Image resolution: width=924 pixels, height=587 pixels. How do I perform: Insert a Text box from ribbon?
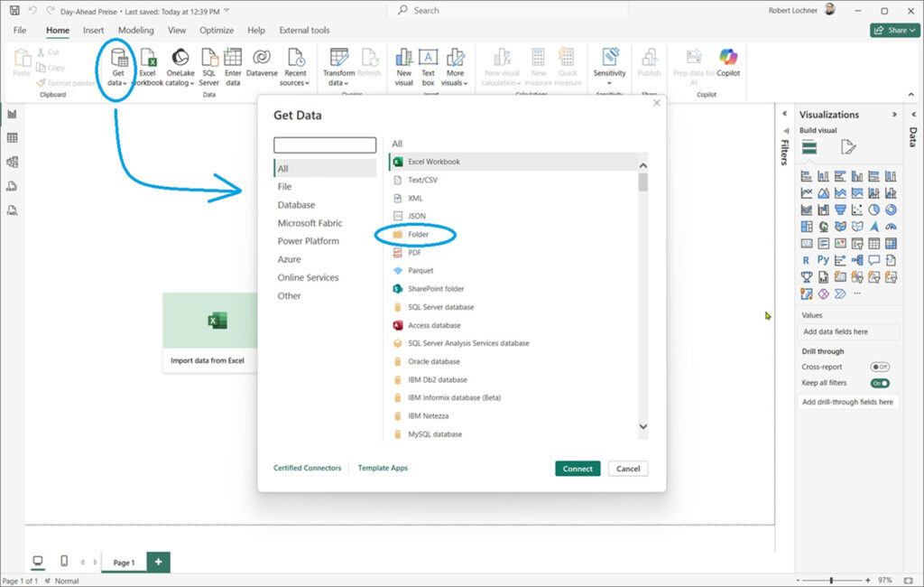[x=428, y=67]
